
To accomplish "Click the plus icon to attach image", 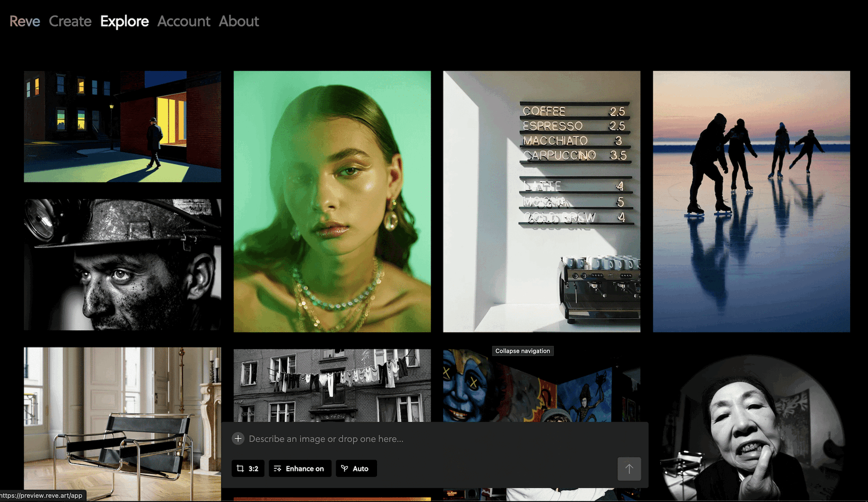I will point(238,439).
